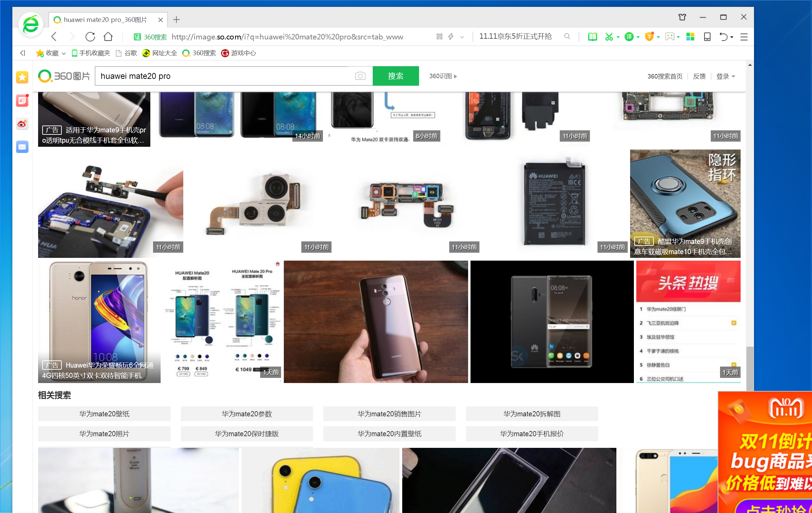Open the HUAWEI Mate20 spec comparison thumbnail

point(222,322)
